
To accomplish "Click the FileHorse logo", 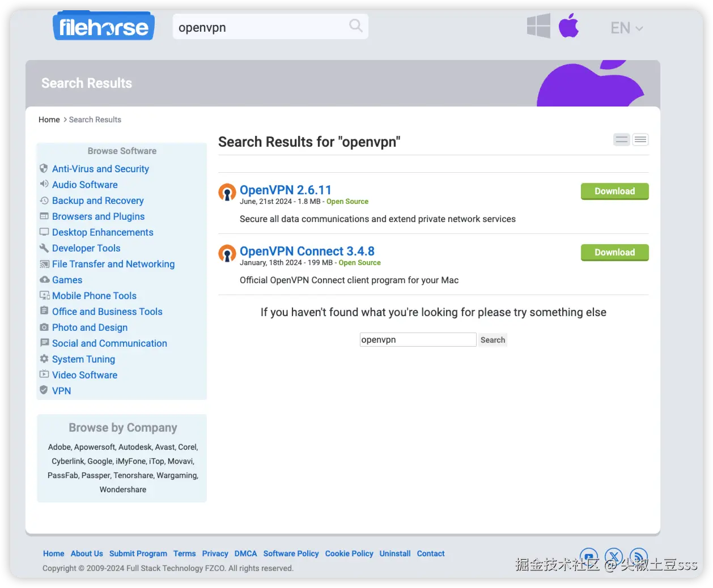I will (x=103, y=26).
